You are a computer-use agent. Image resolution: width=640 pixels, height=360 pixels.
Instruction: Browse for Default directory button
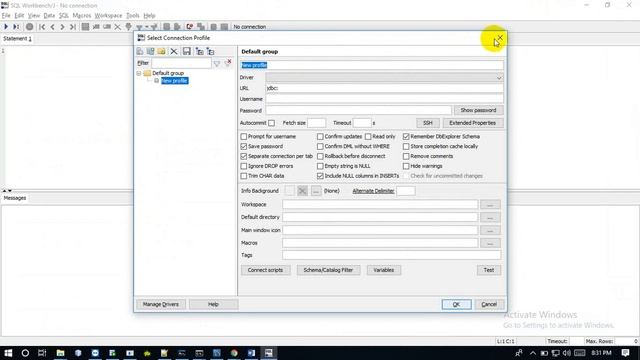[x=490, y=218]
